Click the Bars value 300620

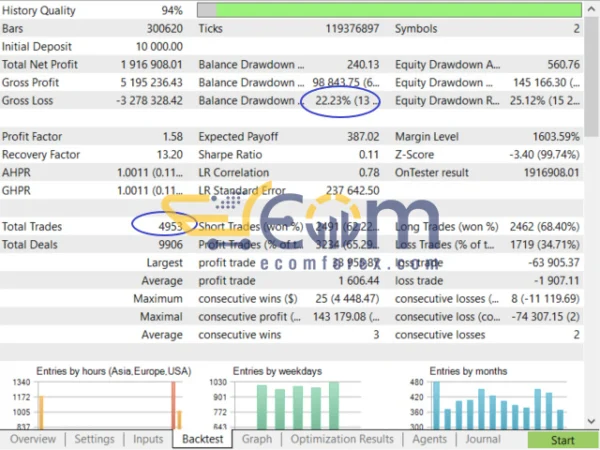165,28
